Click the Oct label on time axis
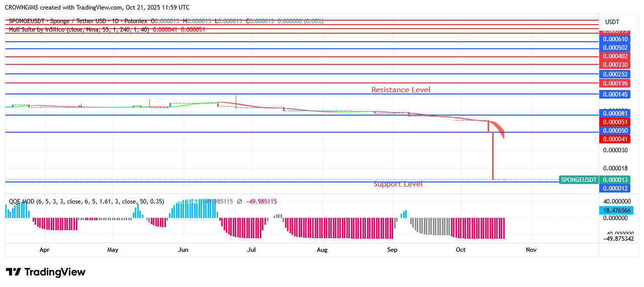 coord(461,250)
